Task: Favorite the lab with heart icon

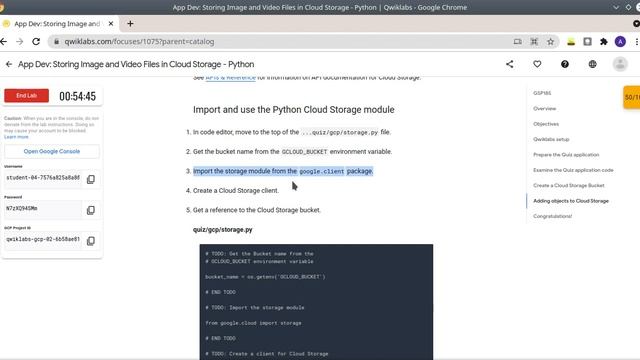Action: click(537, 64)
